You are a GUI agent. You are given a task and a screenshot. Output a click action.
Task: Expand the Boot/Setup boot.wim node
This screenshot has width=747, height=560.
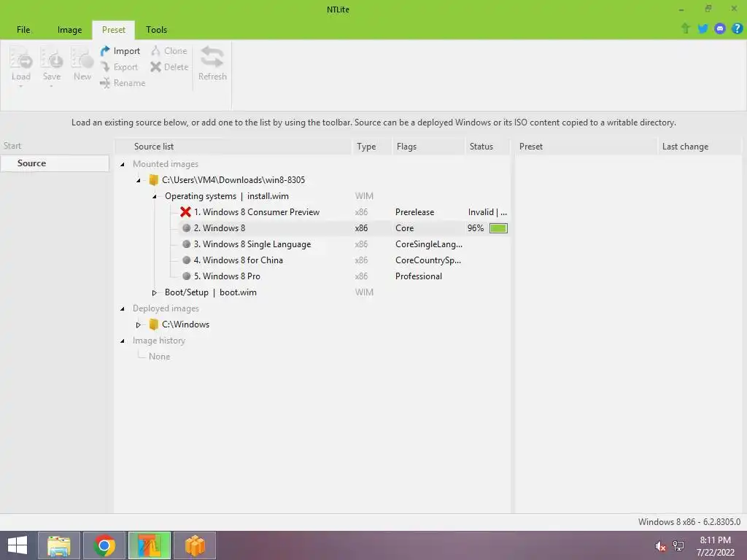click(155, 293)
